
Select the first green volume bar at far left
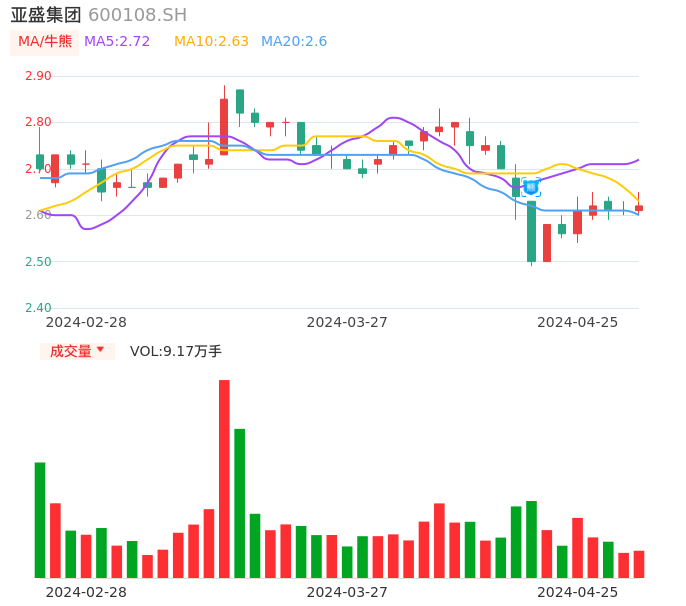(40, 520)
